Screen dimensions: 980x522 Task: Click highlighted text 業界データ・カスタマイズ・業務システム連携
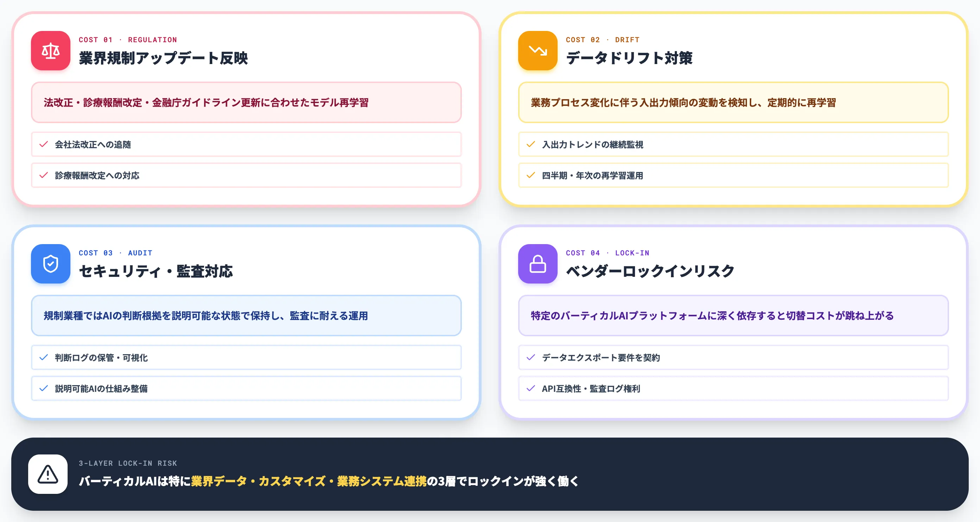[309, 481]
